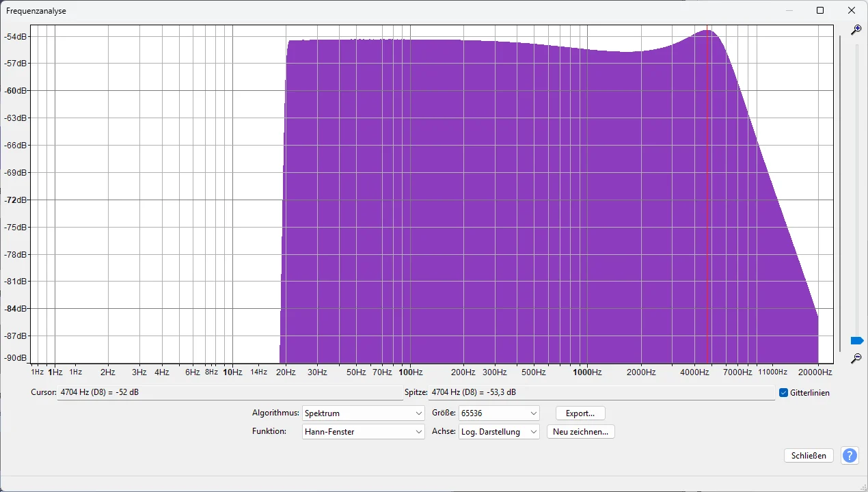Viewport: 868px width, 492px height.
Task: Click the Neu zeichnen... button
Action: tap(580, 432)
